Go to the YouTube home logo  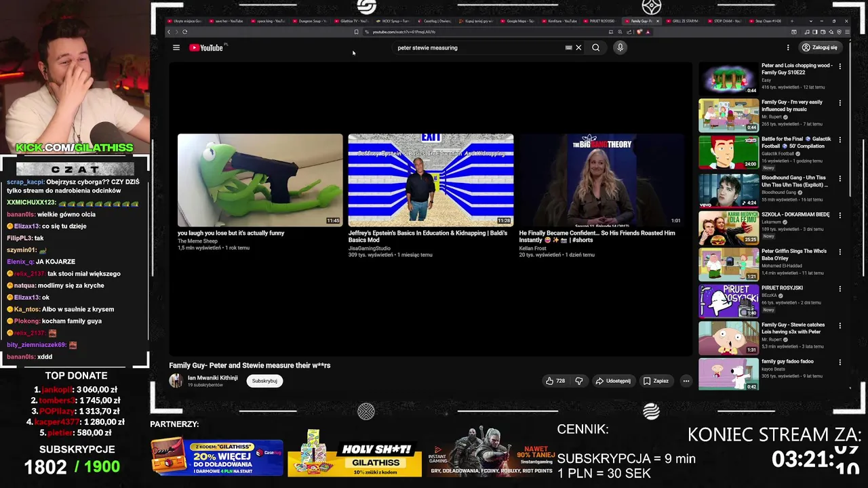(x=206, y=47)
